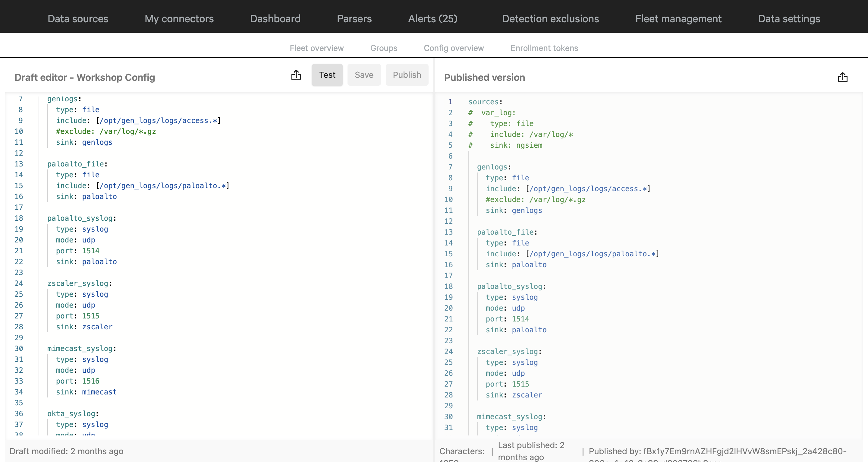Click 'sink: mimecast' in draft editor
This screenshot has height=462, width=868.
(86, 391)
